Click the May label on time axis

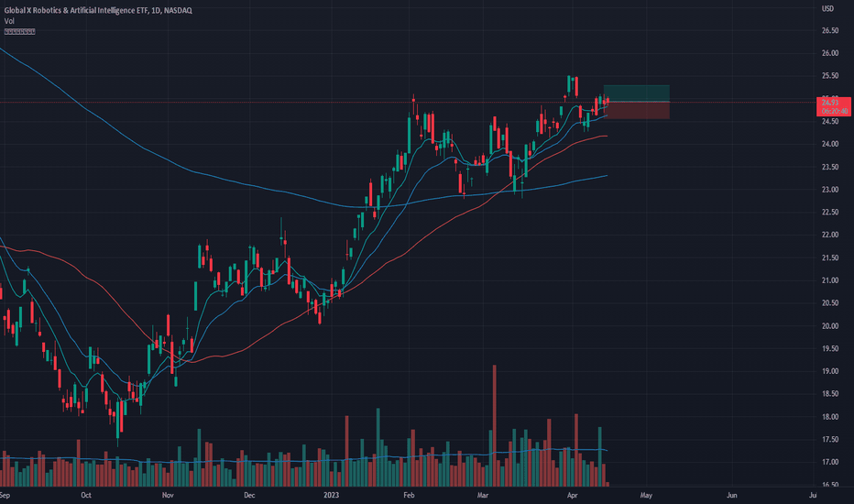tap(646, 495)
